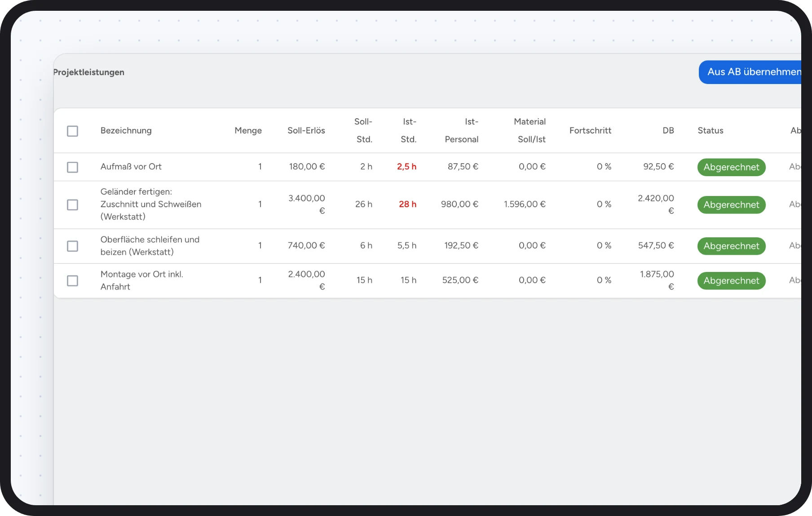The width and height of the screenshot is (812, 516).
Task: Click the 'DB' column header
Action: click(x=668, y=130)
